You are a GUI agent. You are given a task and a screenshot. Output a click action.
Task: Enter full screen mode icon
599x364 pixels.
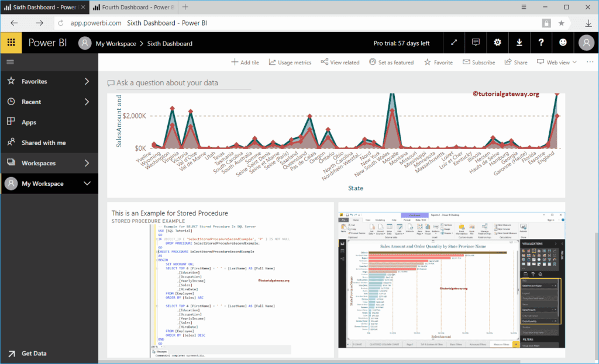454,43
